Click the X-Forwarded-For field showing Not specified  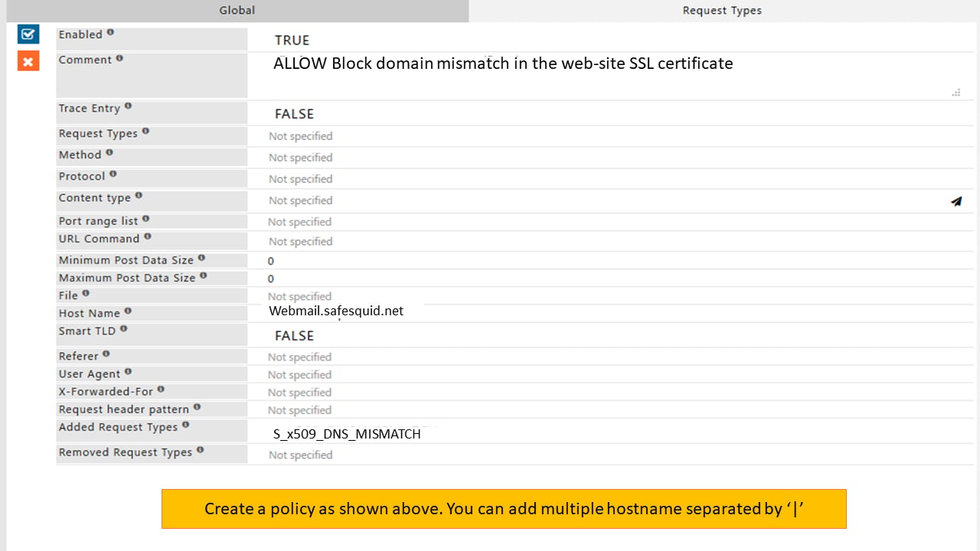609,393
